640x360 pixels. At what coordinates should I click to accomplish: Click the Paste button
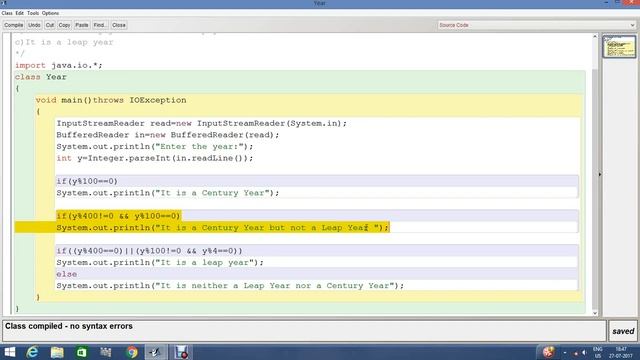pos(82,25)
